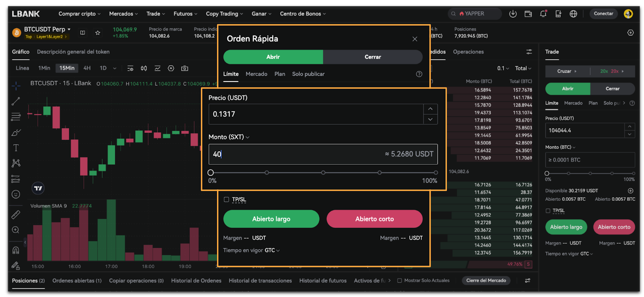
Task: Check Mostrar Solo Actuales option
Action: [x=400, y=280]
